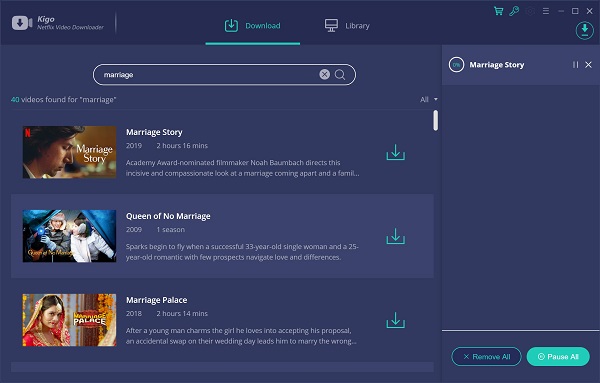Click the Marriage Story description text

pyautogui.click(x=243, y=168)
